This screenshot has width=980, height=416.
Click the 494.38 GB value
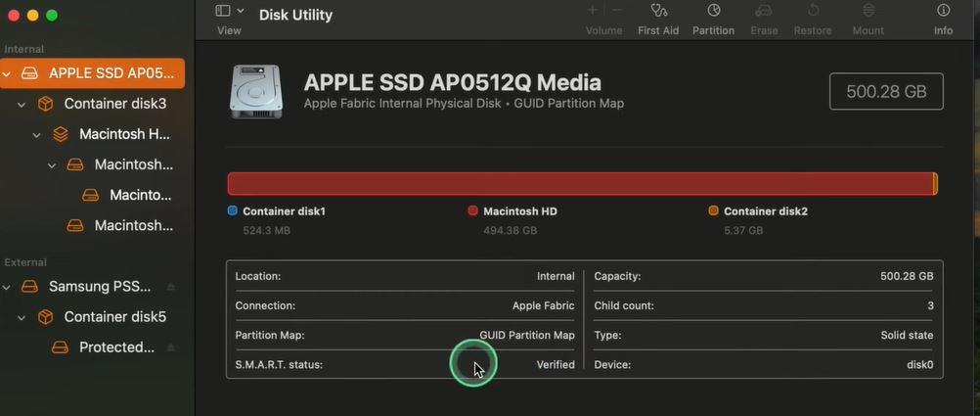(x=510, y=231)
